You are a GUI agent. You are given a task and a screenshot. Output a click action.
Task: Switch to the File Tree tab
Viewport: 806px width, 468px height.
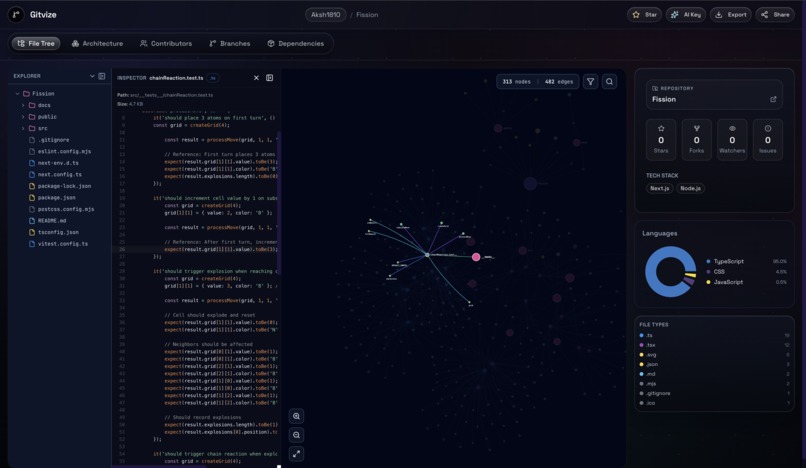(x=36, y=44)
